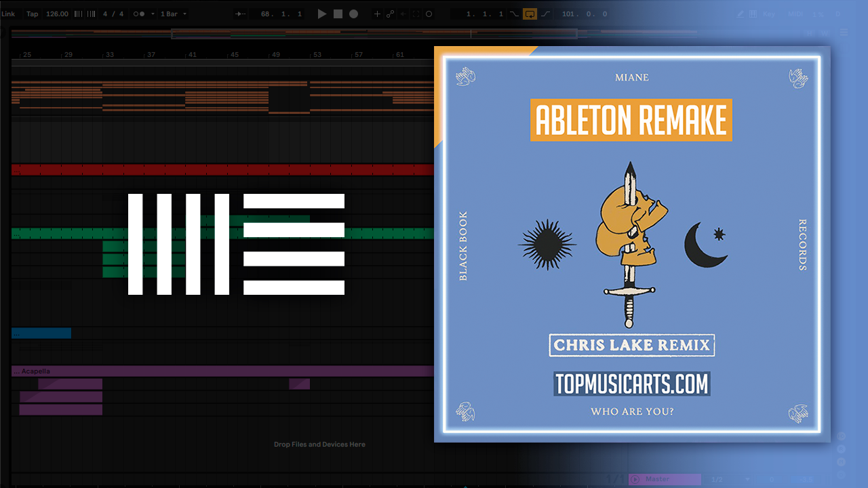Click the 126.00 tempo field
This screenshot has width=868, height=488.
point(57,14)
